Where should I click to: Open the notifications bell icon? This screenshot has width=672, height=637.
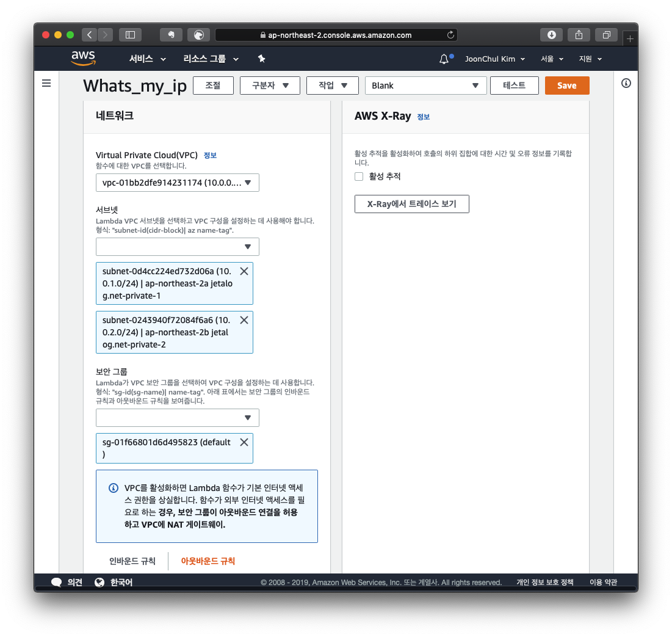coord(444,59)
